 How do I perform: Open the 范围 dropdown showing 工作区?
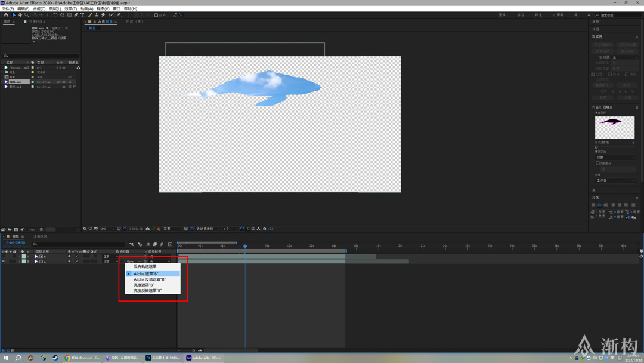(615, 180)
